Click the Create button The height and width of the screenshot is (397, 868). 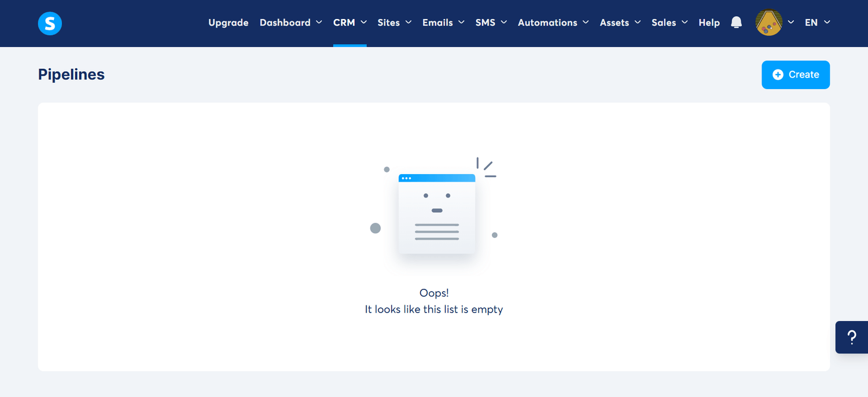click(x=796, y=75)
